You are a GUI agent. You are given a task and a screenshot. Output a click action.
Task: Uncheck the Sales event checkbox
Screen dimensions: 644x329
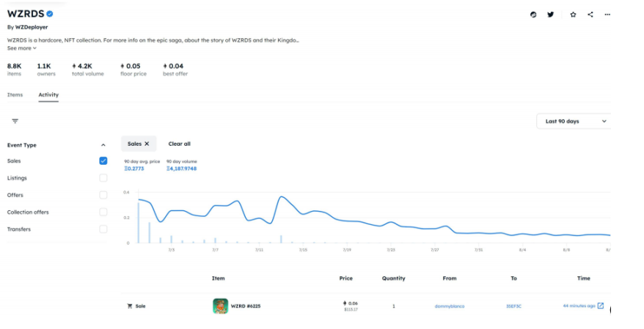(x=103, y=161)
